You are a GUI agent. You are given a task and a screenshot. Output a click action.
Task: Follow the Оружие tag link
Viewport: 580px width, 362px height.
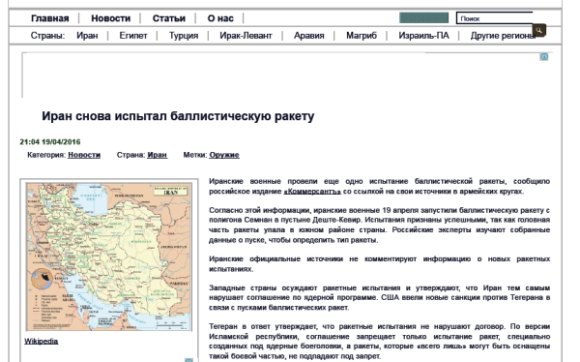point(224,155)
